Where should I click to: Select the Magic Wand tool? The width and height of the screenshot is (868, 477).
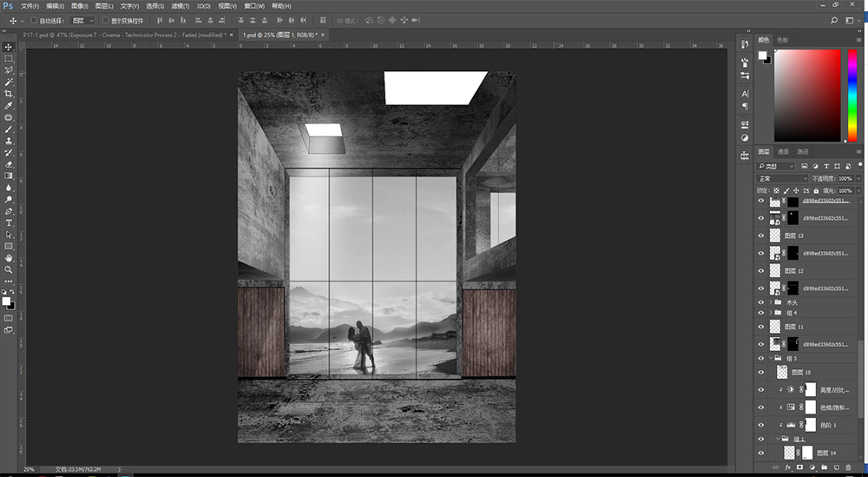tap(9, 82)
